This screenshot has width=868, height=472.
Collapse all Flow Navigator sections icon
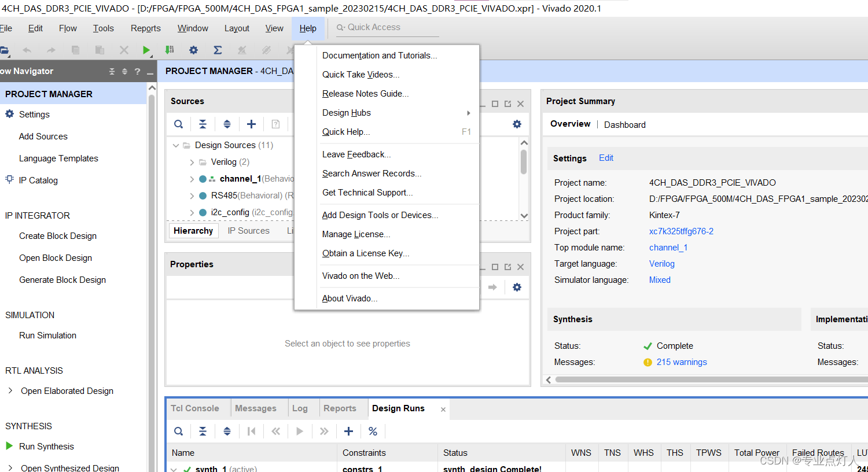pyautogui.click(x=112, y=71)
